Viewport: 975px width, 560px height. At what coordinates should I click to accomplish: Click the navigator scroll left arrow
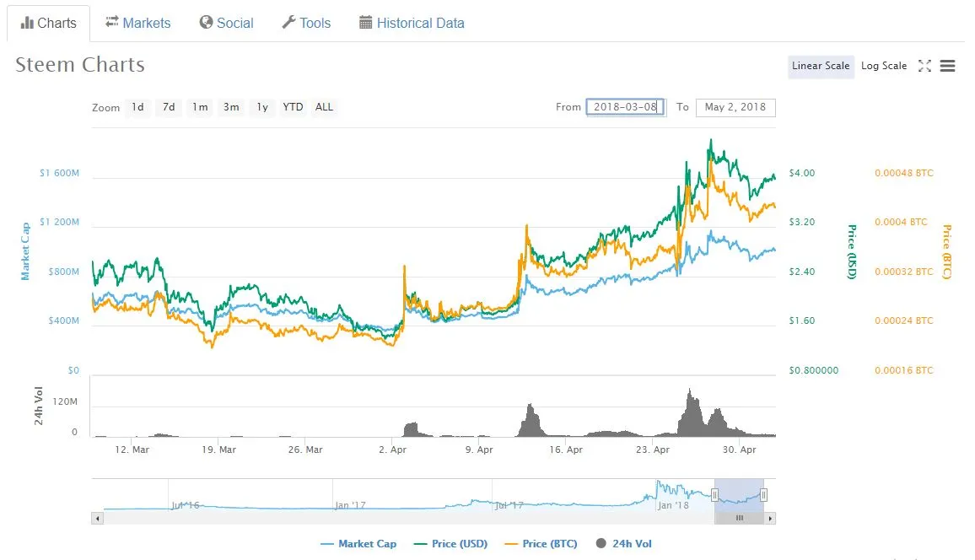tap(97, 518)
